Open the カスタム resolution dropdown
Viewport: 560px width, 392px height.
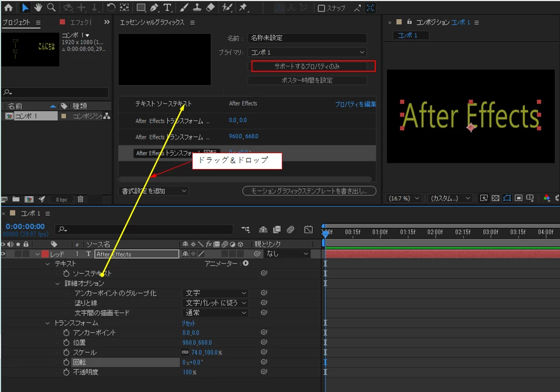450,198
